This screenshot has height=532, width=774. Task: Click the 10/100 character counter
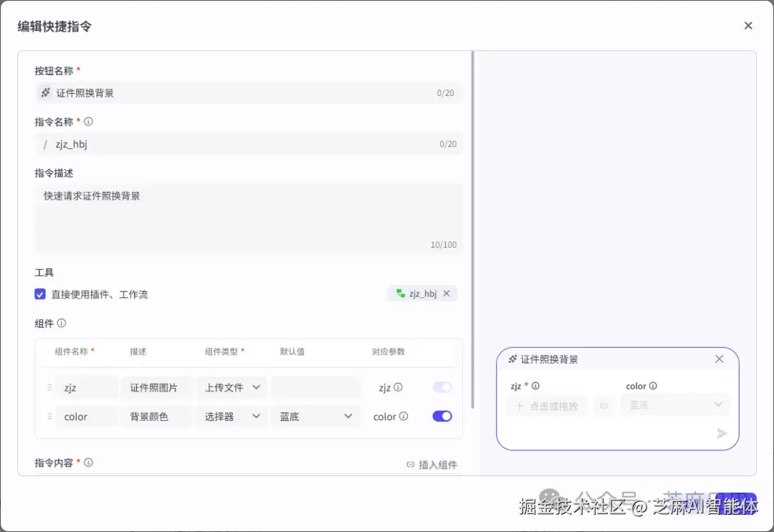click(x=444, y=245)
